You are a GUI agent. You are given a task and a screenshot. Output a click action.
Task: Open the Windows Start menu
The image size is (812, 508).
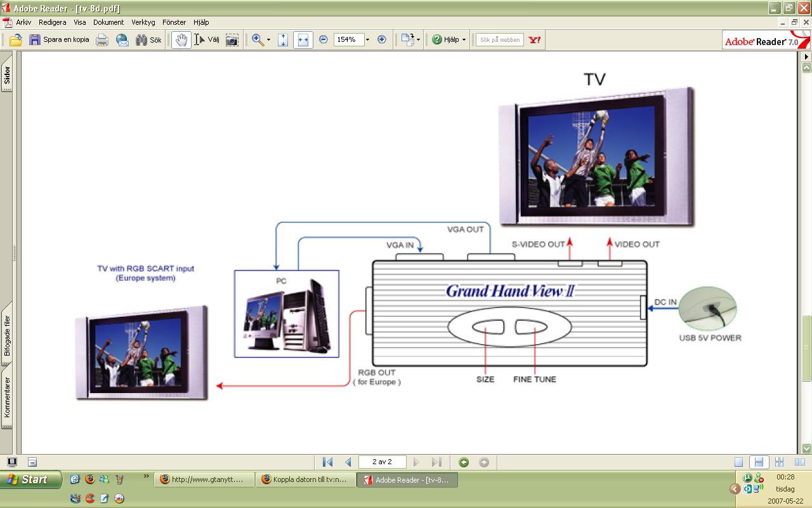click(31, 479)
